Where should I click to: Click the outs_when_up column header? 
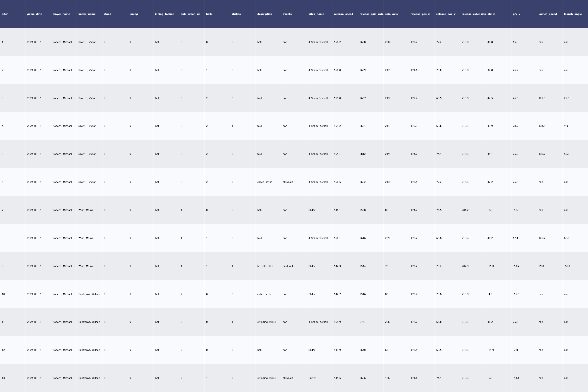click(190, 14)
